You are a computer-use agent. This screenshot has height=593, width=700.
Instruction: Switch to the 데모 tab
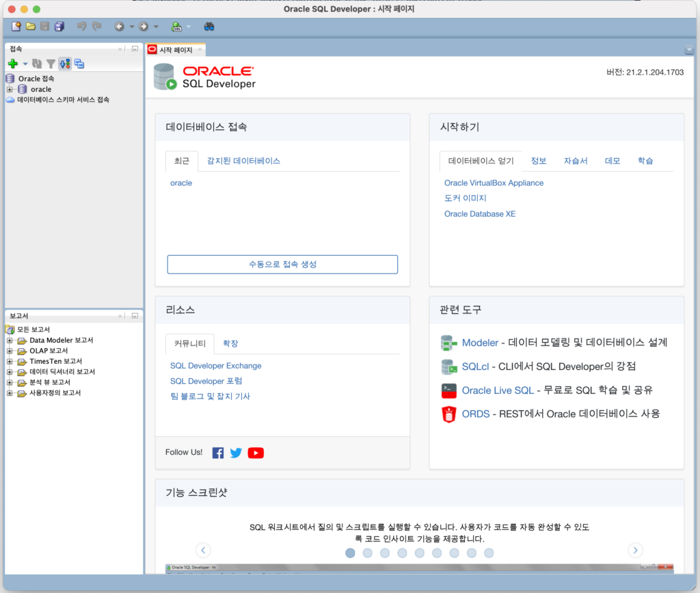coord(612,161)
